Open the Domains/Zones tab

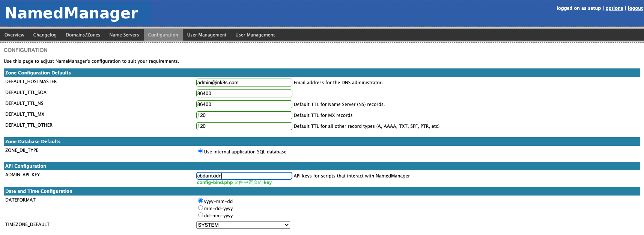[83, 35]
